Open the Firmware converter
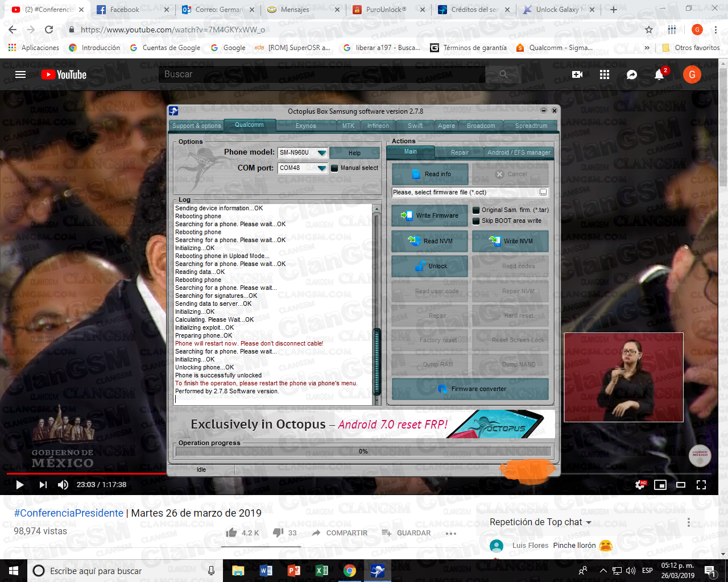Viewport: 728px width, 582px height. point(470,389)
